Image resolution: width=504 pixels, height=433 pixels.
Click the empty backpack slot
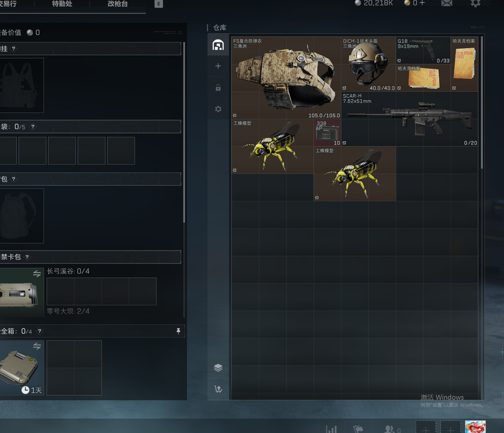click(x=21, y=216)
